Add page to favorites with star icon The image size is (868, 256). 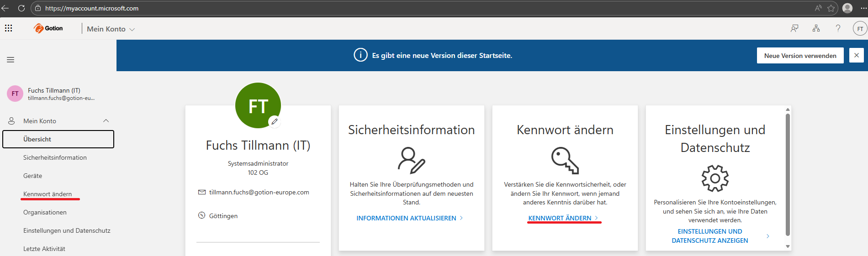pos(831,8)
